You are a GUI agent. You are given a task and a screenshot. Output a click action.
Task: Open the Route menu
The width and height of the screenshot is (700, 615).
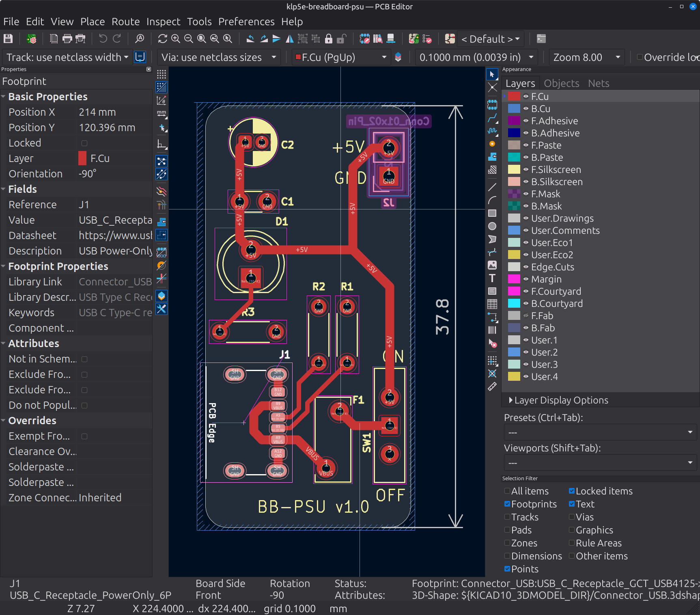(x=125, y=22)
